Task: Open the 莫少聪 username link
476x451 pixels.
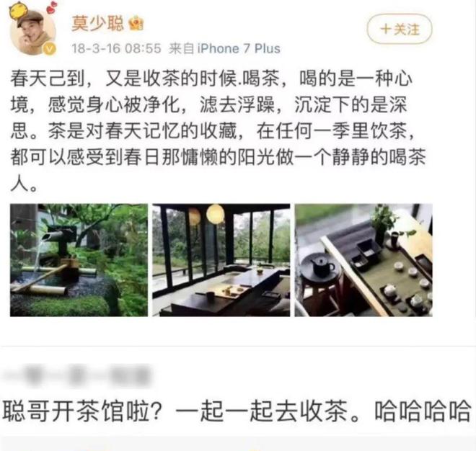Action: point(97,23)
